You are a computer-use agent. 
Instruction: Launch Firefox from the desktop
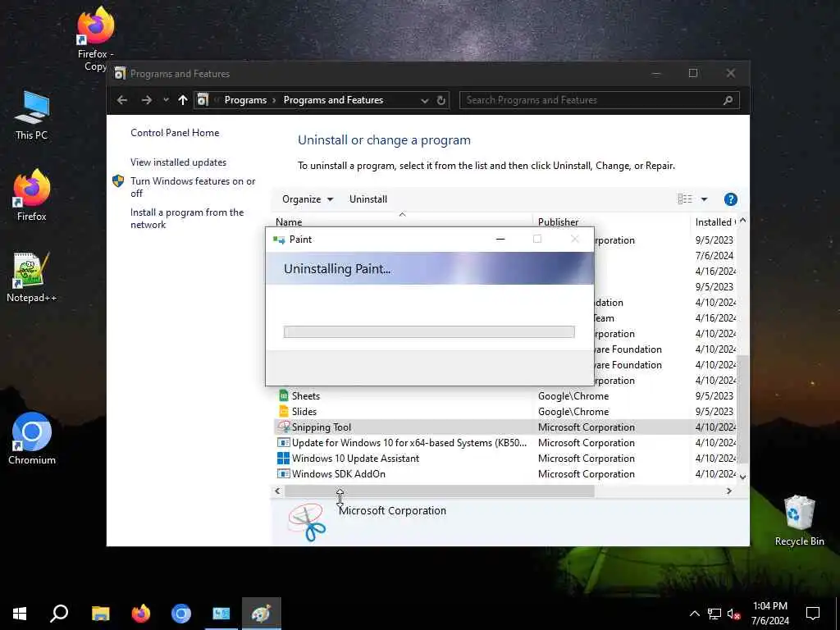pyautogui.click(x=32, y=195)
